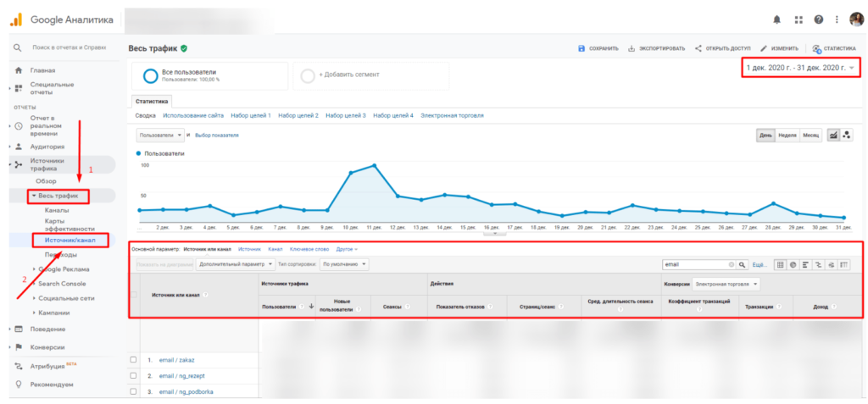Switch to Набор целей 4
868x404 pixels.
393,116
